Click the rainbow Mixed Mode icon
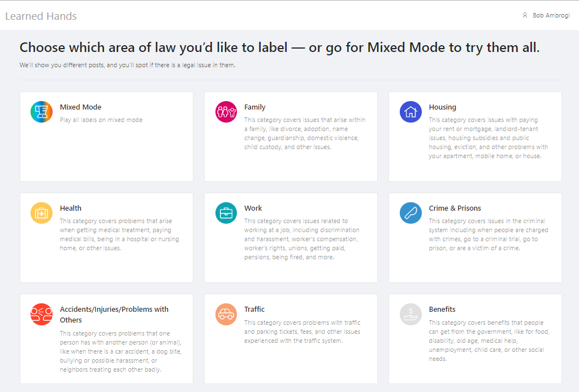 pos(41,112)
